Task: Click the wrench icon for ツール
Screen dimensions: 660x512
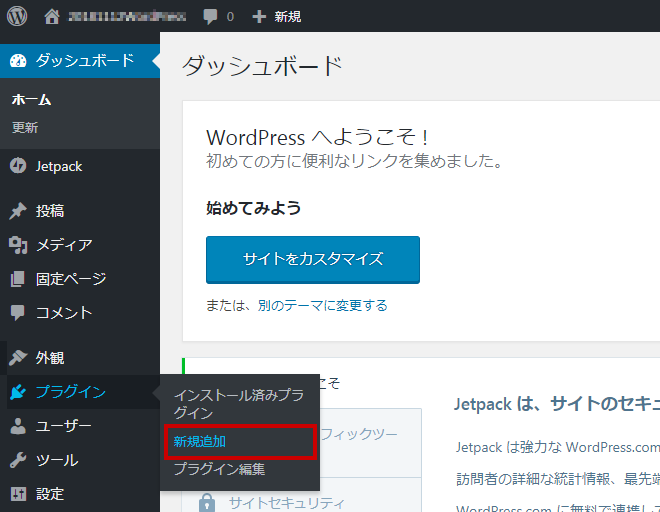Action: click(18, 460)
